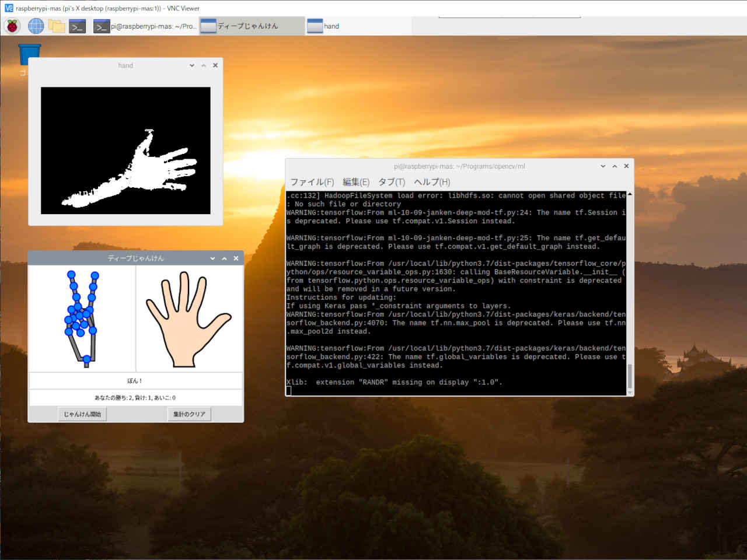The image size is (747, 560).
Task: Open ヘルプ(H) menu in terminal
Action: (x=432, y=182)
